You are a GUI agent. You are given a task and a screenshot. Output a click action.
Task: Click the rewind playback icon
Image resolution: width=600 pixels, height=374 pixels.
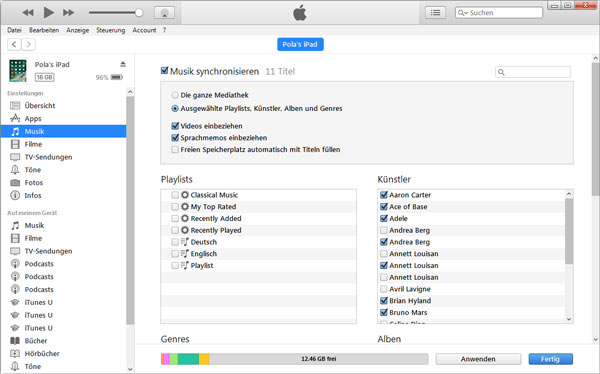pyautogui.click(x=28, y=13)
